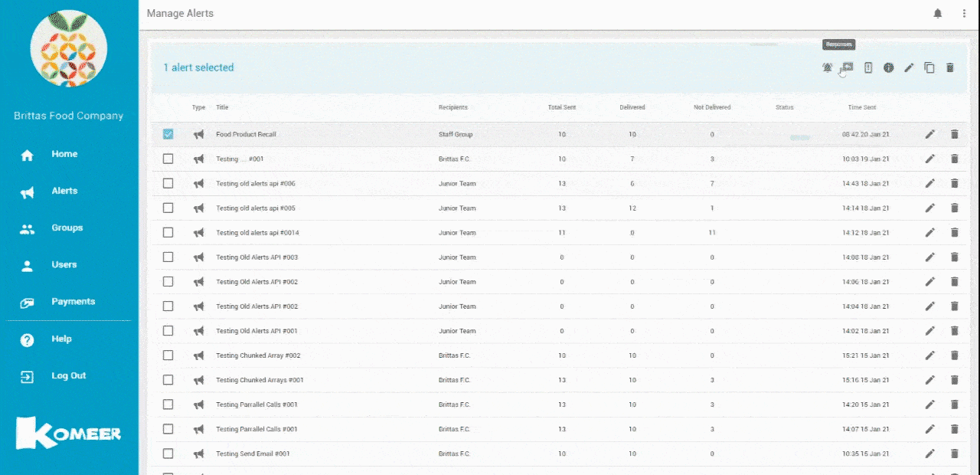Open Groups in the sidebar
Viewport: 980px width, 475px height.
tap(67, 228)
